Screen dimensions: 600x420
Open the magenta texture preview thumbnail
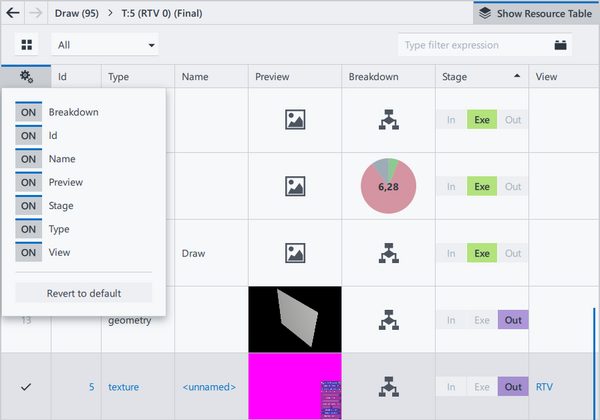[x=295, y=386]
